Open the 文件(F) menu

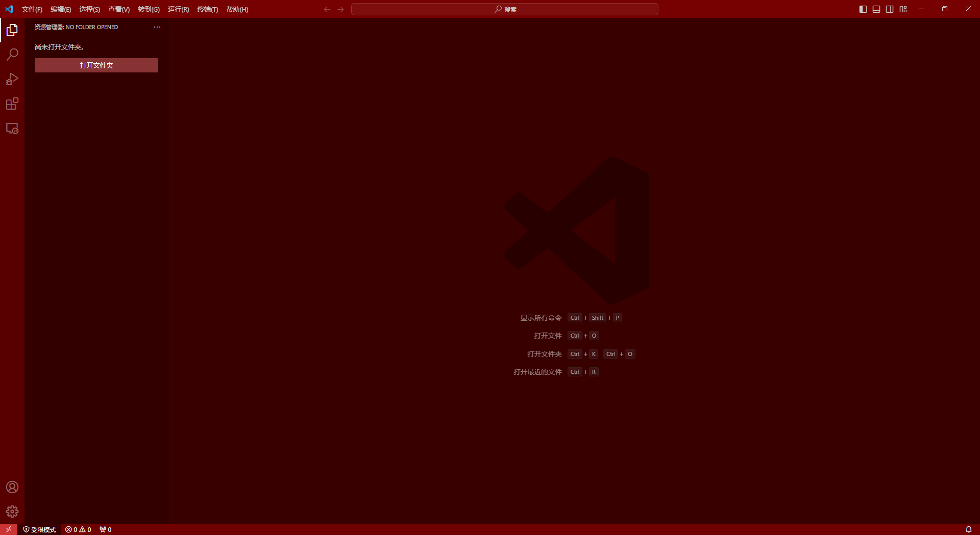pyautogui.click(x=32, y=9)
